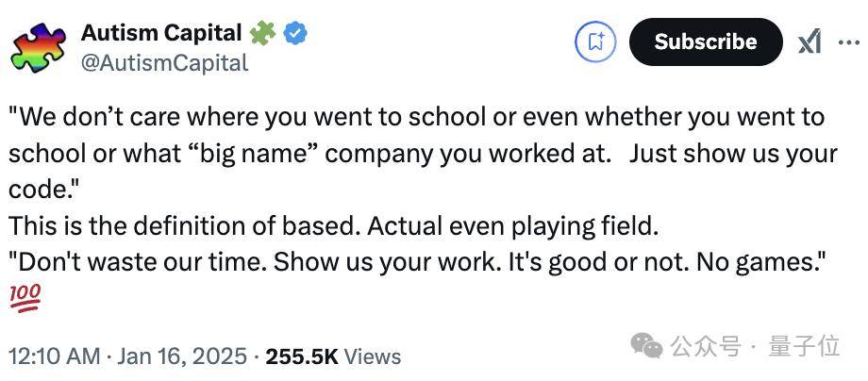Open the three-dot more options menu
The height and width of the screenshot is (381, 868).
point(848,42)
